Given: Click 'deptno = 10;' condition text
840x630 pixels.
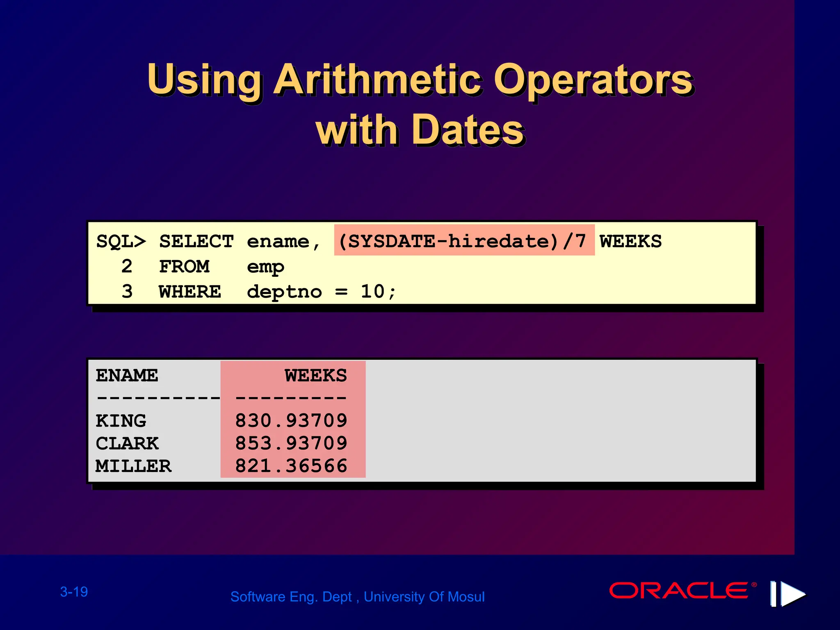Looking at the screenshot, I should 322,292.
